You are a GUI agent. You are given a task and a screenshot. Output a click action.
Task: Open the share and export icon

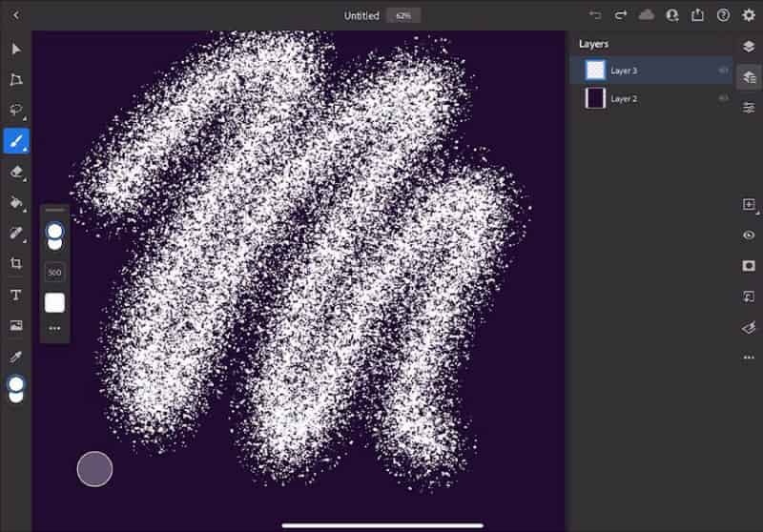(x=698, y=15)
